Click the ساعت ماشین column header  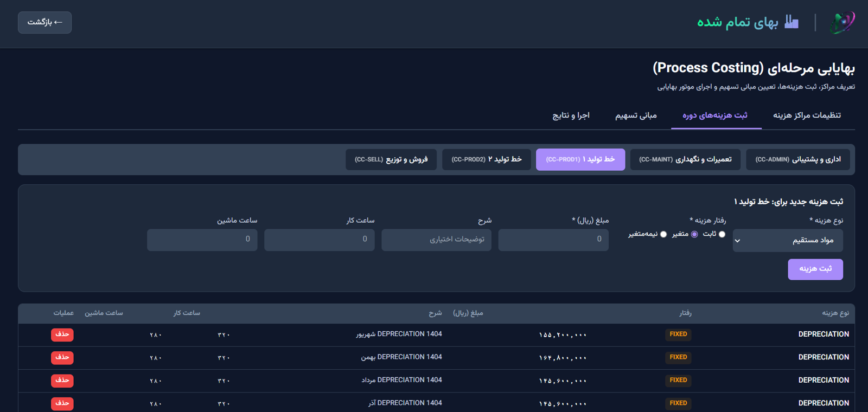(104, 313)
